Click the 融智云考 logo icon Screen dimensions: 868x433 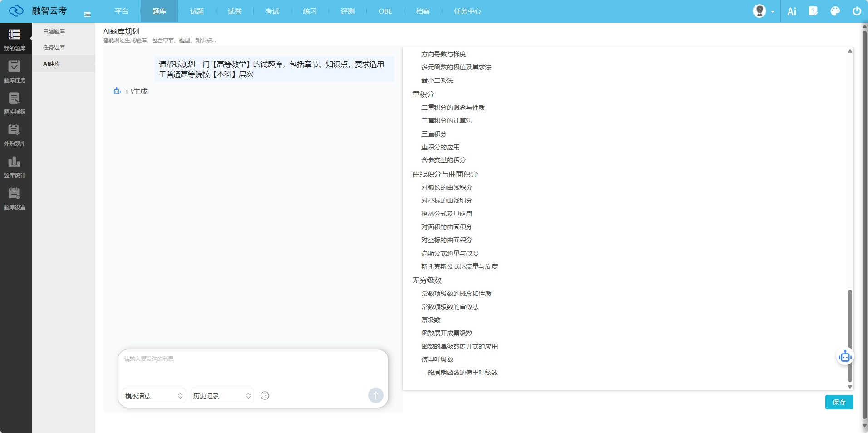[16, 10]
